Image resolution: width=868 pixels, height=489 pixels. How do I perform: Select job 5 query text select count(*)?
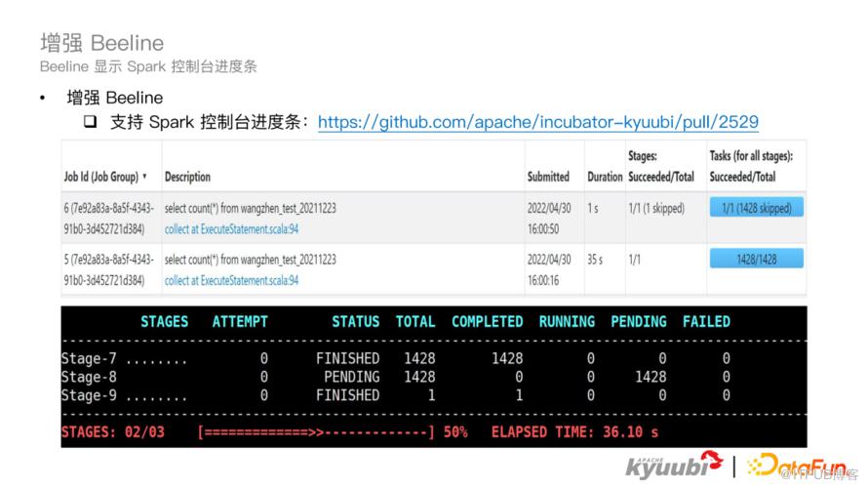pos(251,260)
